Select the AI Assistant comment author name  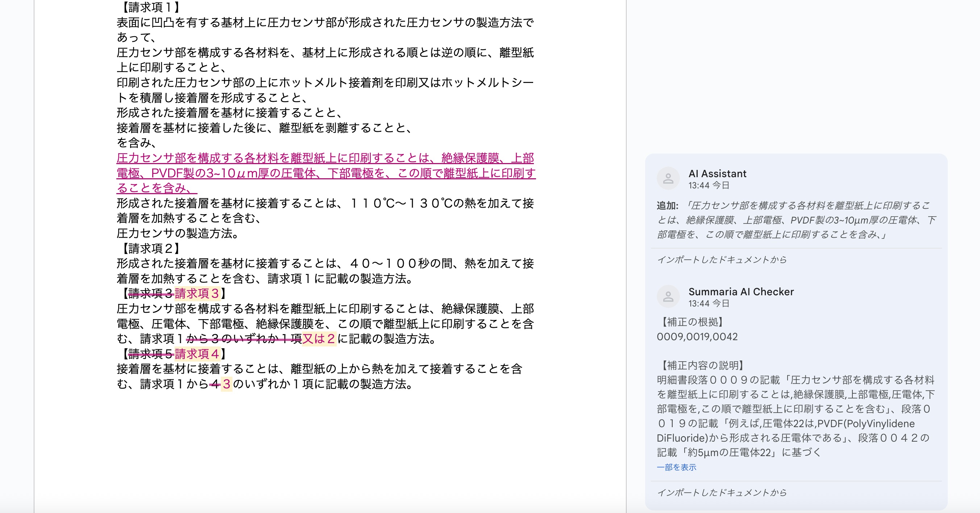point(717,174)
